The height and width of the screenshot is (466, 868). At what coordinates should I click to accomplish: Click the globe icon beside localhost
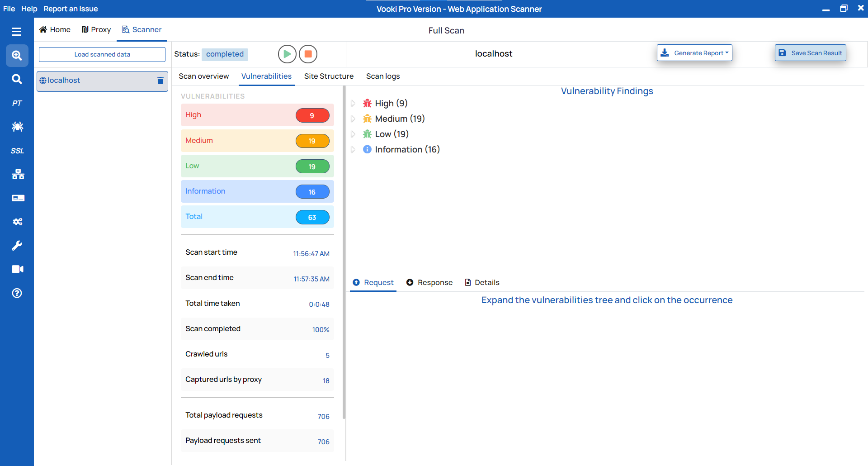point(43,81)
